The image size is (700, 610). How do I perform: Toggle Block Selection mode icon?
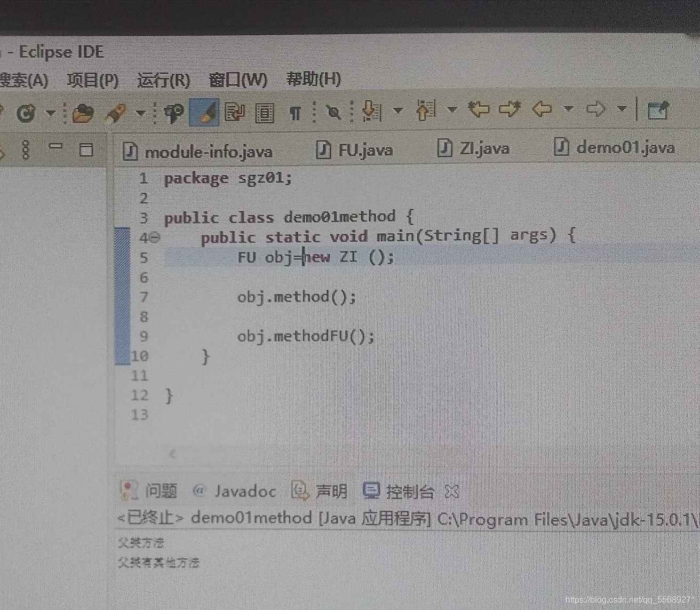point(264,113)
